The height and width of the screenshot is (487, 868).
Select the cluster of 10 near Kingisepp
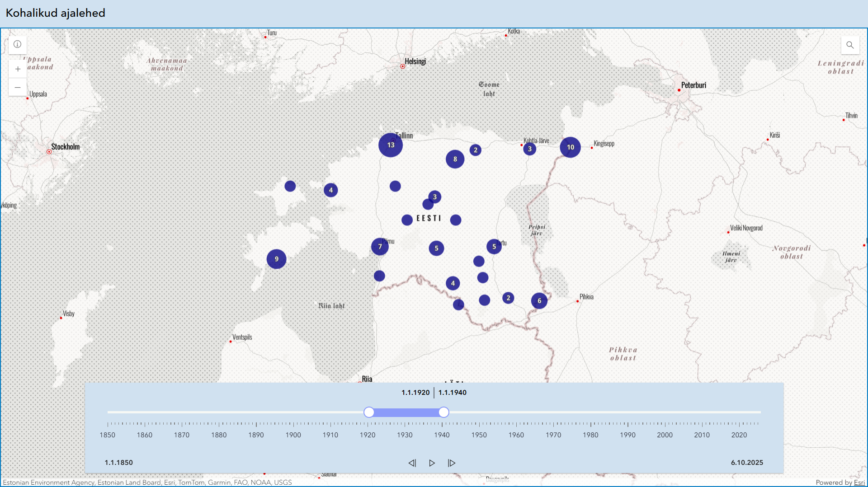click(570, 147)
